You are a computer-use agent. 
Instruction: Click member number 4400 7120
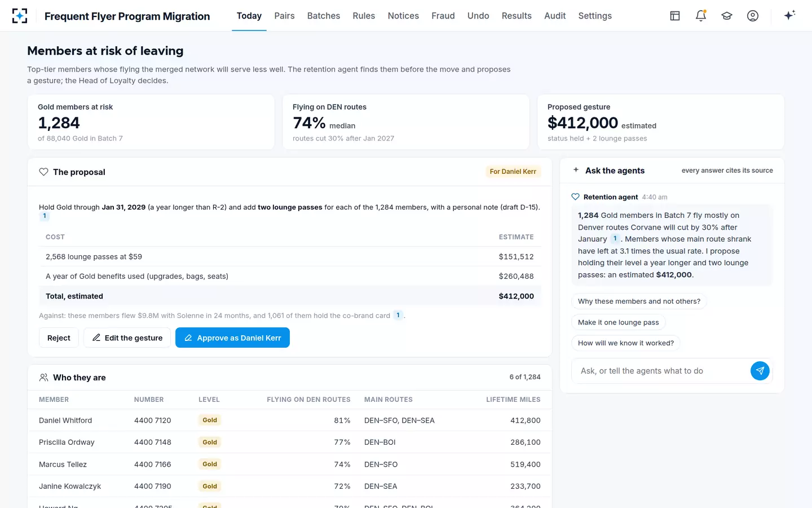pyautogui.click(x=153, y=421)
